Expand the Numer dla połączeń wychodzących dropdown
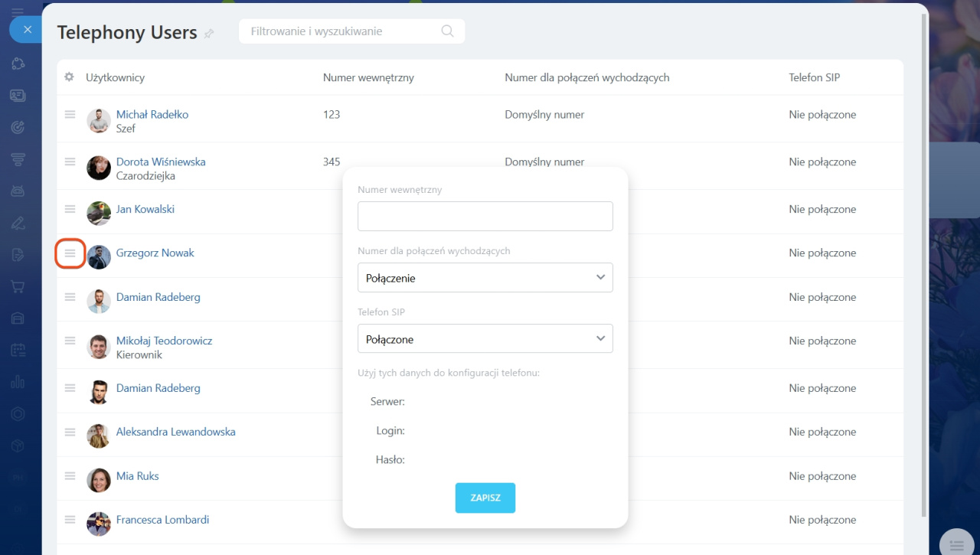Screen dimensions: 980x555 click(x=485, y=278)
